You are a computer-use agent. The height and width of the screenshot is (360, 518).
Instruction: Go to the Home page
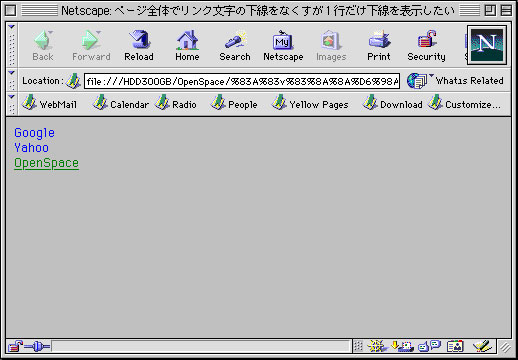pos(187,45)
